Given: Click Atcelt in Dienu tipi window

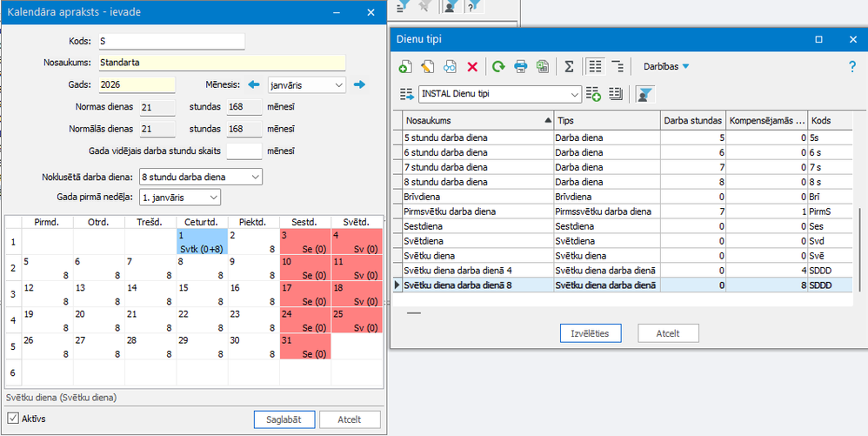Looking at the screenshot, I should (x=668, y=333).
